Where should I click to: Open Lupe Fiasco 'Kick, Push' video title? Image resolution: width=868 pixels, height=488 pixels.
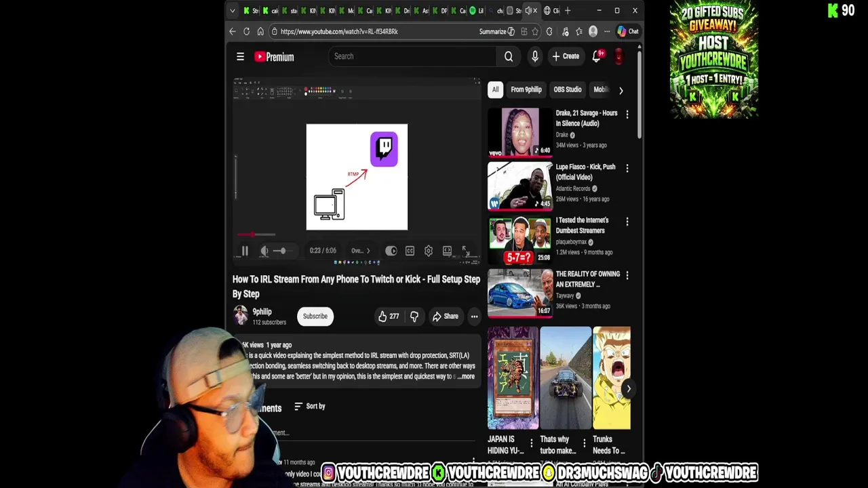coord(585,172)
